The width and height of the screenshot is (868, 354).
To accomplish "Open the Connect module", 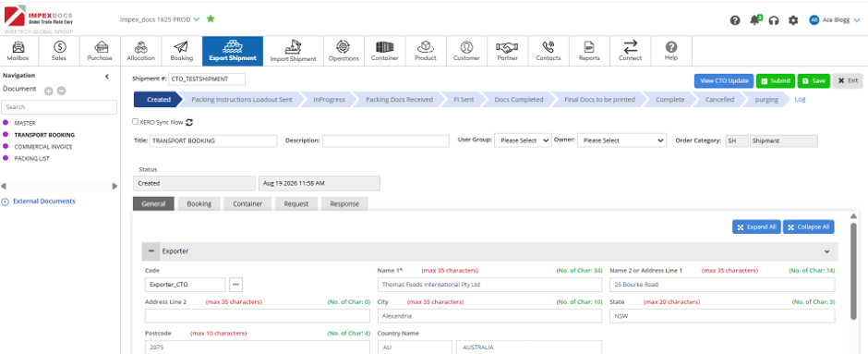I will (630, 51).
